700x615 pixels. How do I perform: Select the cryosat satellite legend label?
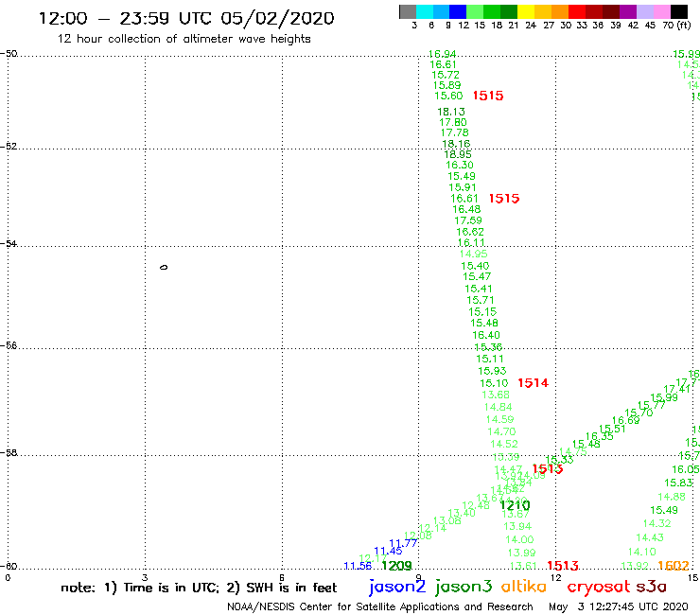(x=598, y=588)
